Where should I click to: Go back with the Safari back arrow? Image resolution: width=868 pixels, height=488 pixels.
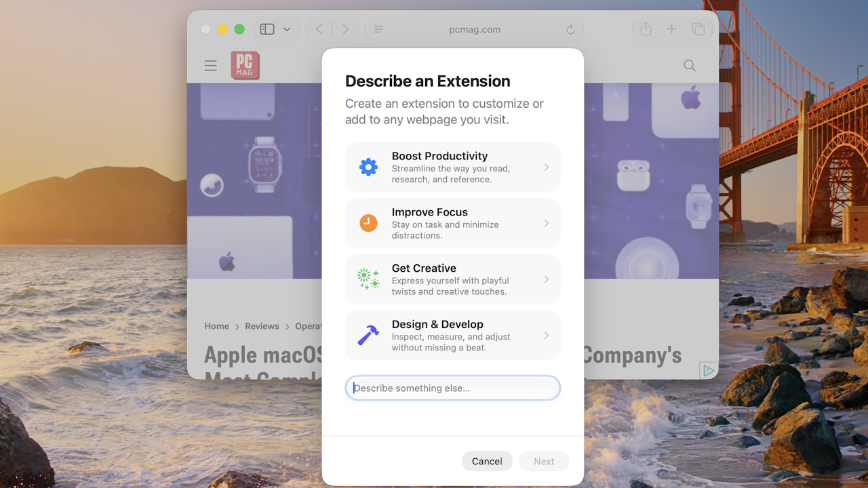pyautogui.click(x=319, y=29)
